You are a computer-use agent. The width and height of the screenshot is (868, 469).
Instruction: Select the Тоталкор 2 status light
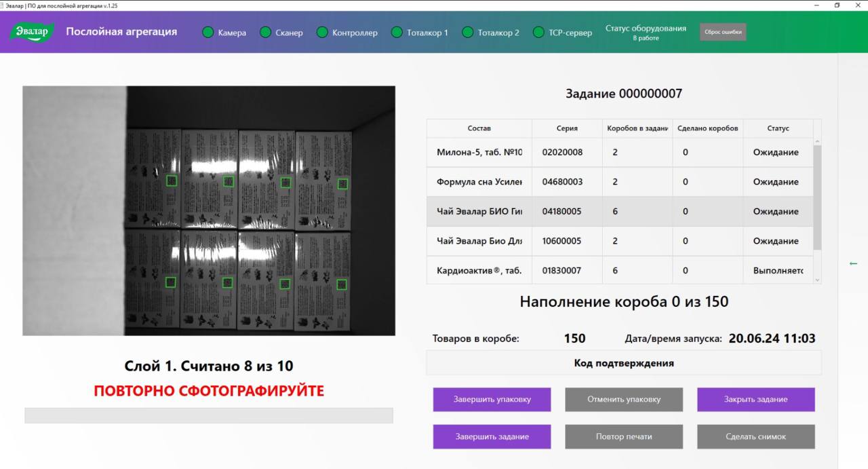tap(467, 32)
